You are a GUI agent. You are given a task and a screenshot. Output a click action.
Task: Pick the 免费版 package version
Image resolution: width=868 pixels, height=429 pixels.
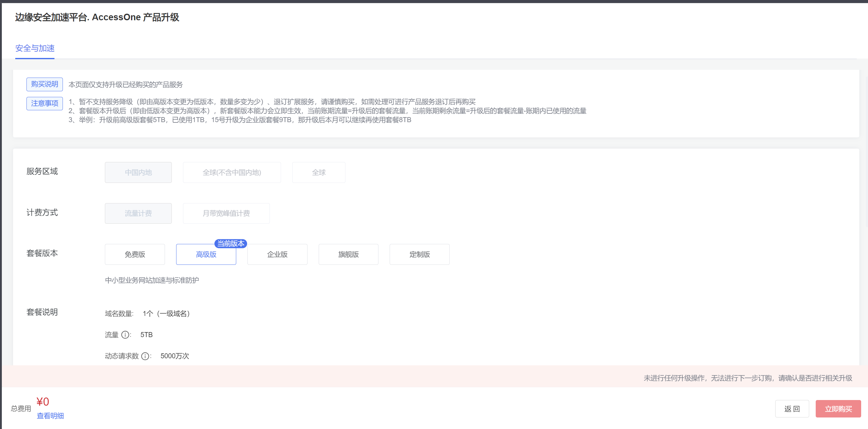[135, 254]
